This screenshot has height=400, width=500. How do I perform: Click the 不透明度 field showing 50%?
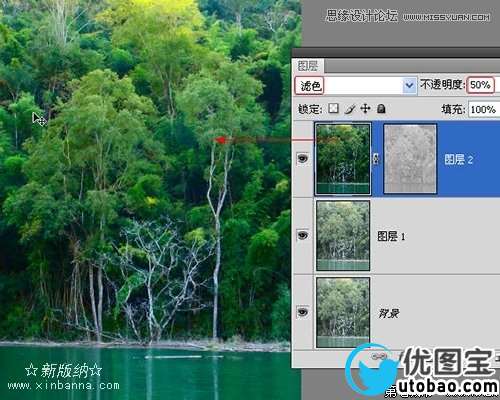click(480, 85)
